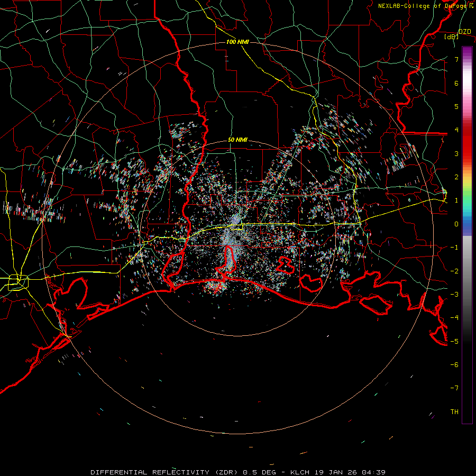Screen dimensions: 476x476
Task: Click the -3 value on color scale
Action: click(x=454, y=295)
